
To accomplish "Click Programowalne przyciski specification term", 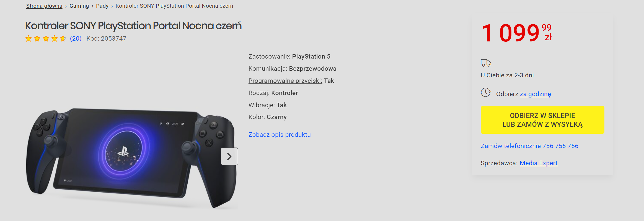I will pyautogui.click(x=285, y=81).
